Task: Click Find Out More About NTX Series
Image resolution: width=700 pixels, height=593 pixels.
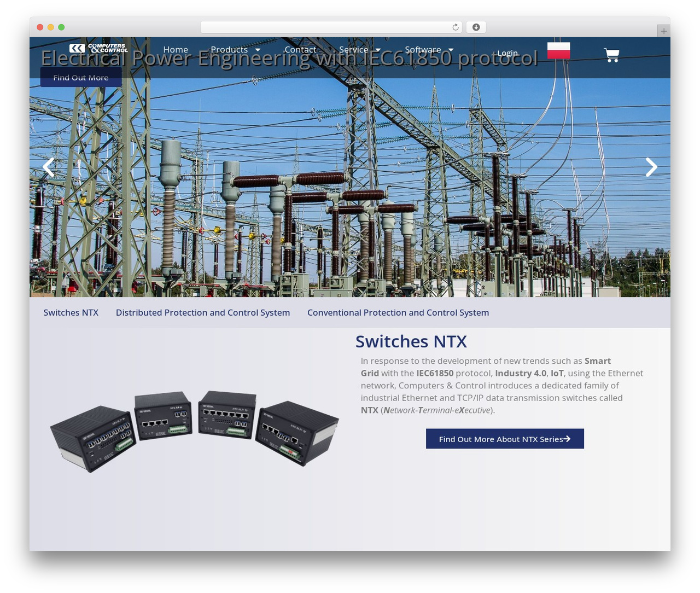Action: click(x=505, y=439)
